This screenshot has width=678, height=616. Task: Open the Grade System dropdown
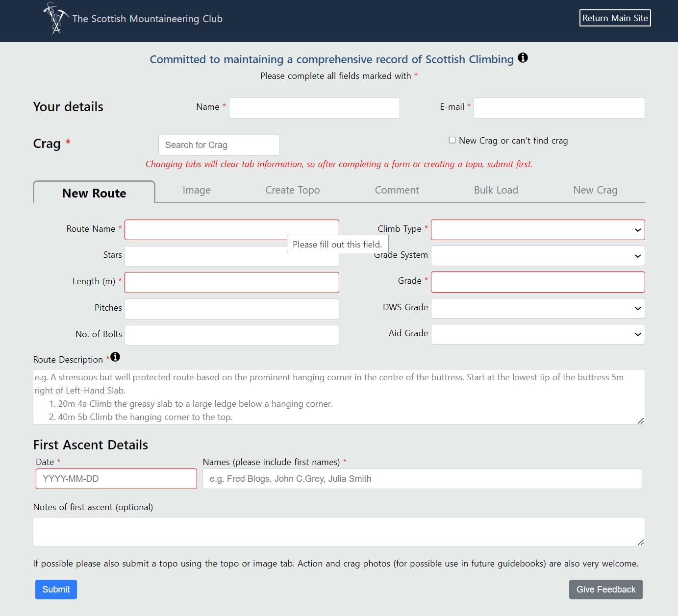tap(538, 256)
